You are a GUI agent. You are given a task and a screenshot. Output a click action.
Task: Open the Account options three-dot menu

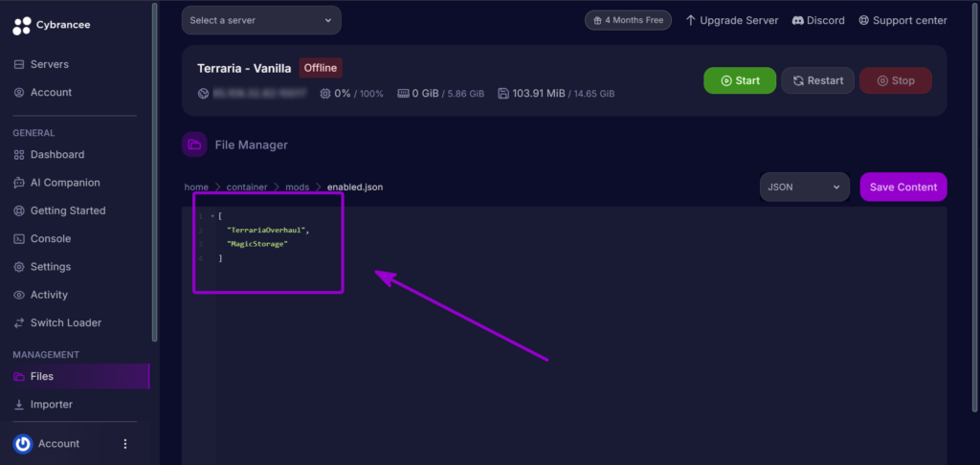(x=125, y=444)
